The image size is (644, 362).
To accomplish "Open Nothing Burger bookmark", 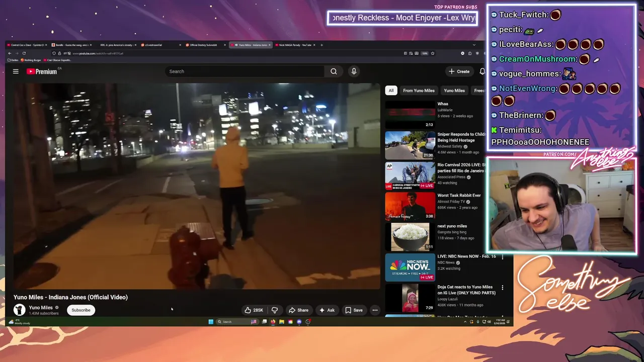I will 31,60.
